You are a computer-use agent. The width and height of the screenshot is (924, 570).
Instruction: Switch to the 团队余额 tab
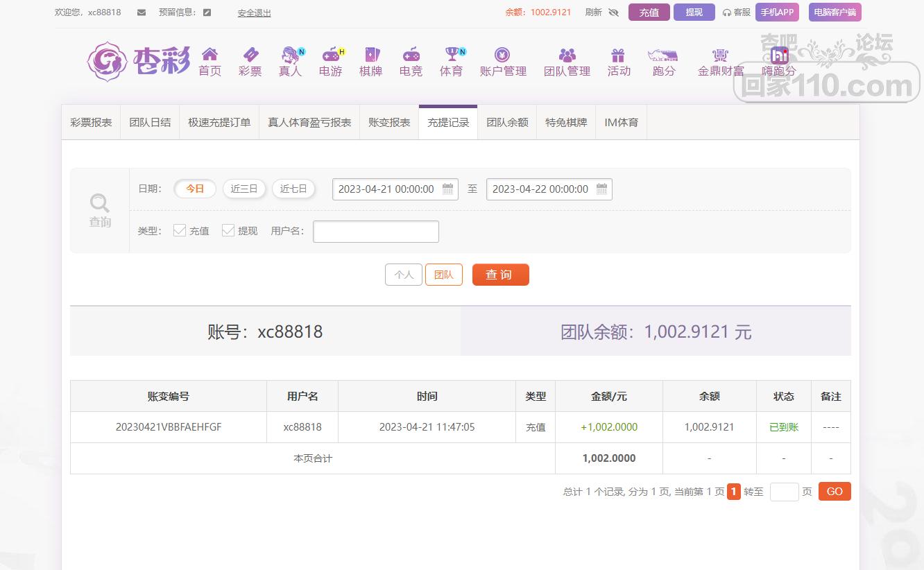tap(507, 123)
